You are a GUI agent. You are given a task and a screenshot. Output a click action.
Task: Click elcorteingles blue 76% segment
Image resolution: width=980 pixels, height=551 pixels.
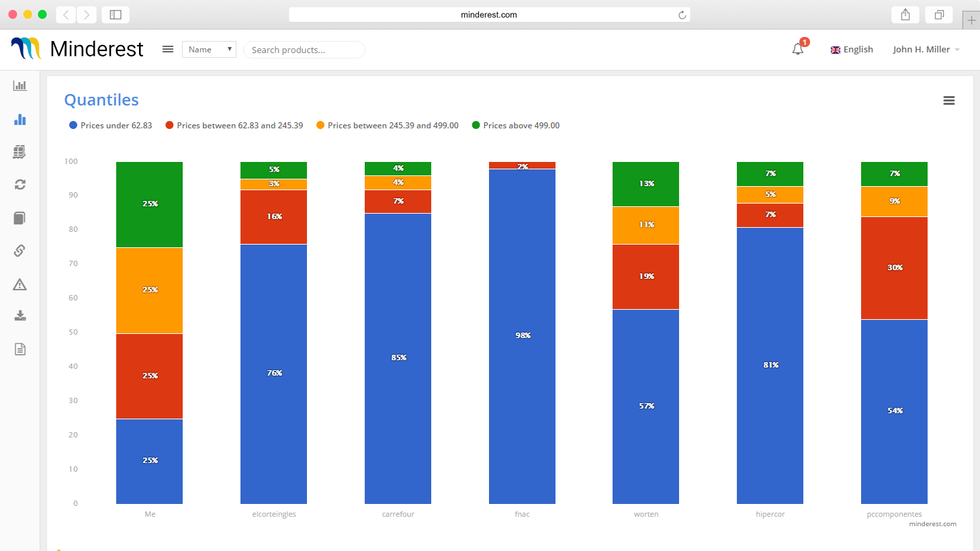(273, 374)
